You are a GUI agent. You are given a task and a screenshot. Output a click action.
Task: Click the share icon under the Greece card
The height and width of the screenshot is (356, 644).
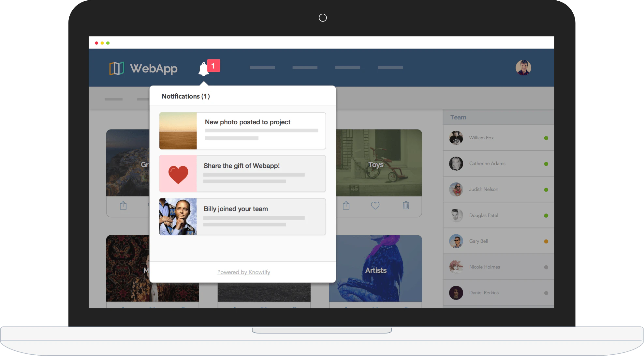click(x=123, y=206)
